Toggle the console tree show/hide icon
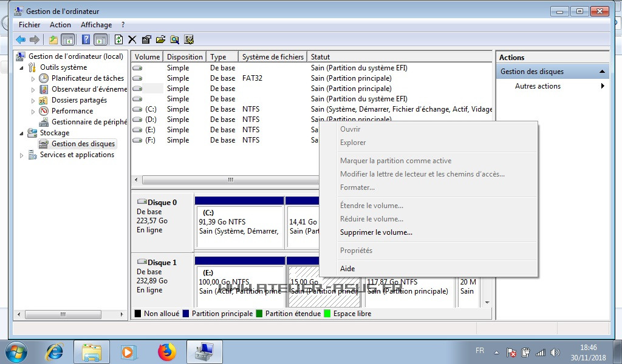 (68, 39)
